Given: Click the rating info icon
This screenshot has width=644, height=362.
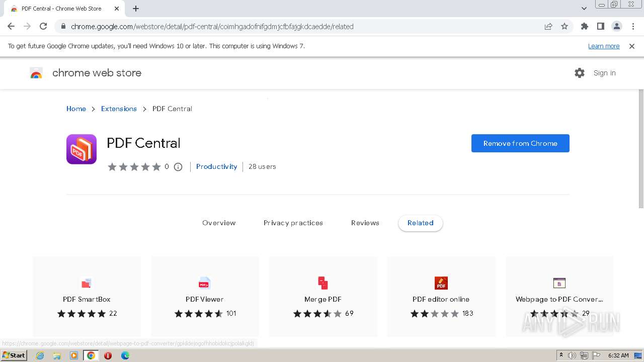Looking at the screenshot, I should coord(178,167).
